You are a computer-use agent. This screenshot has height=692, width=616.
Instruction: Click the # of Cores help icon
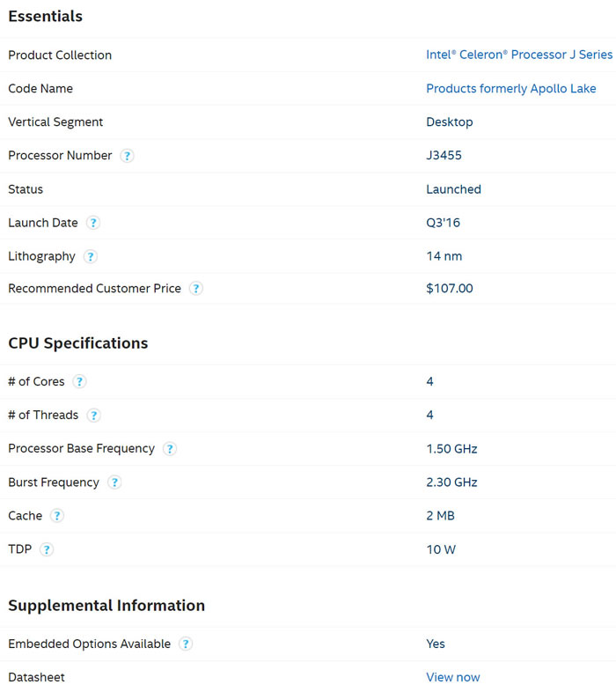(x=79, y=382)
